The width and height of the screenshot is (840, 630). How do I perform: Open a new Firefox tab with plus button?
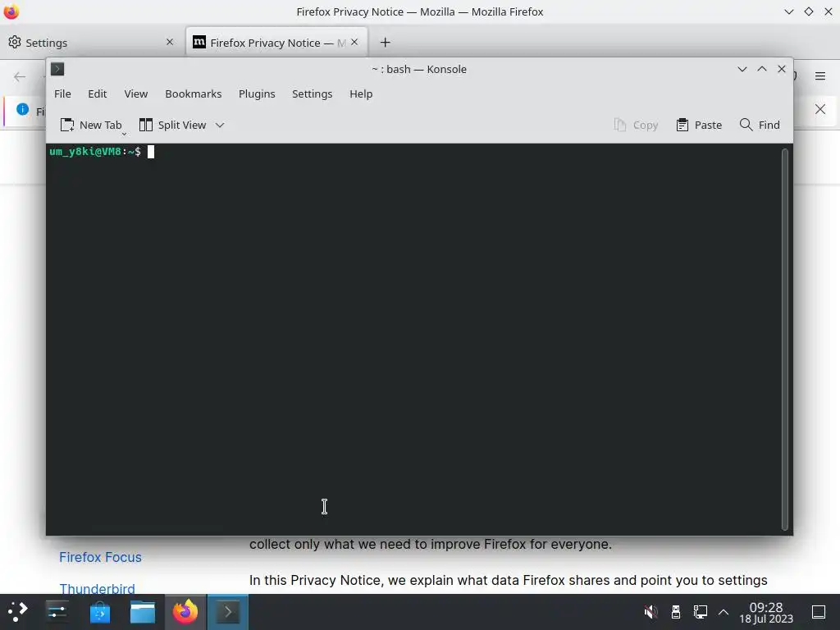(386, 43)
